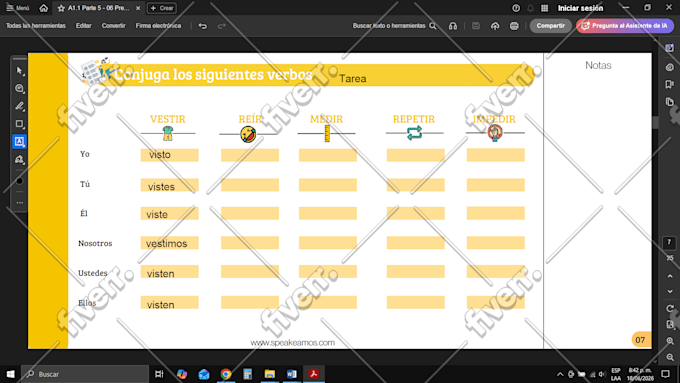Click the 'Tarea' text in header

pos(353,79)
